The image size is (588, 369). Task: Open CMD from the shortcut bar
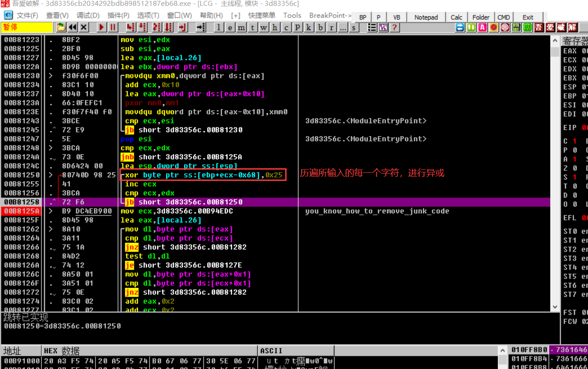point(504,17)
